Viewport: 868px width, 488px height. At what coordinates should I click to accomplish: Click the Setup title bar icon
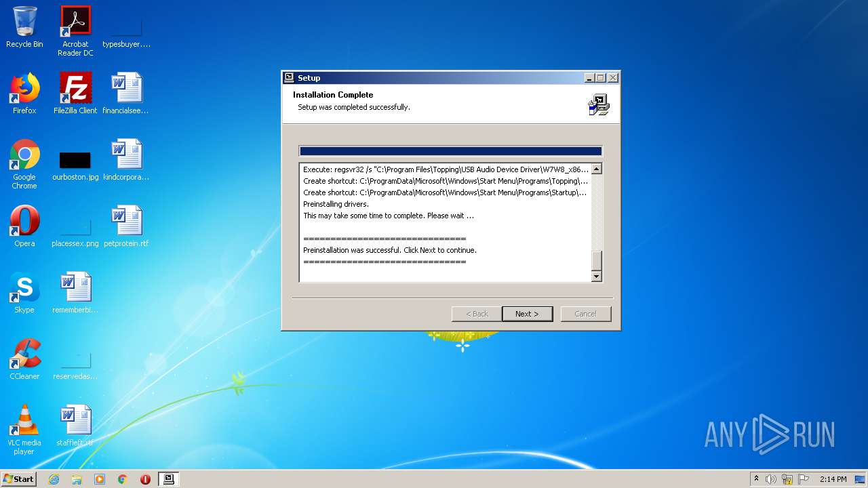point(289,77)
